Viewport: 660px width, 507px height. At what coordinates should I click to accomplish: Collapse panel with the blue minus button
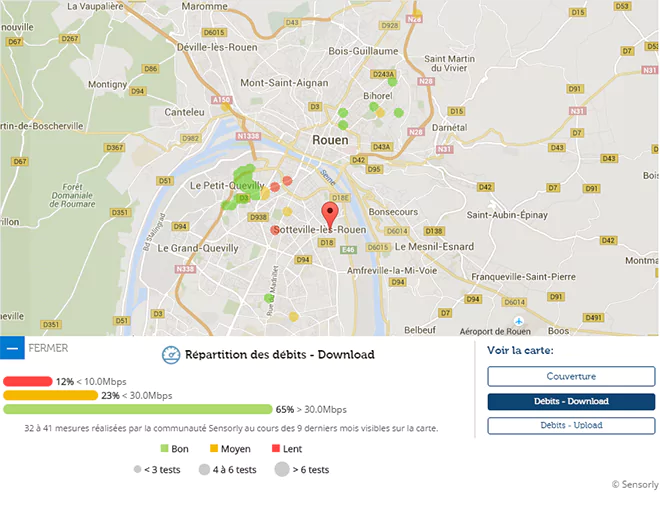point(12,348)
